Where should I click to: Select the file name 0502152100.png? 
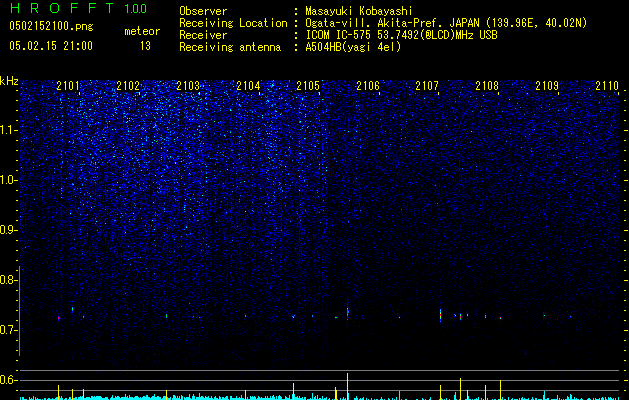[51, 27]
